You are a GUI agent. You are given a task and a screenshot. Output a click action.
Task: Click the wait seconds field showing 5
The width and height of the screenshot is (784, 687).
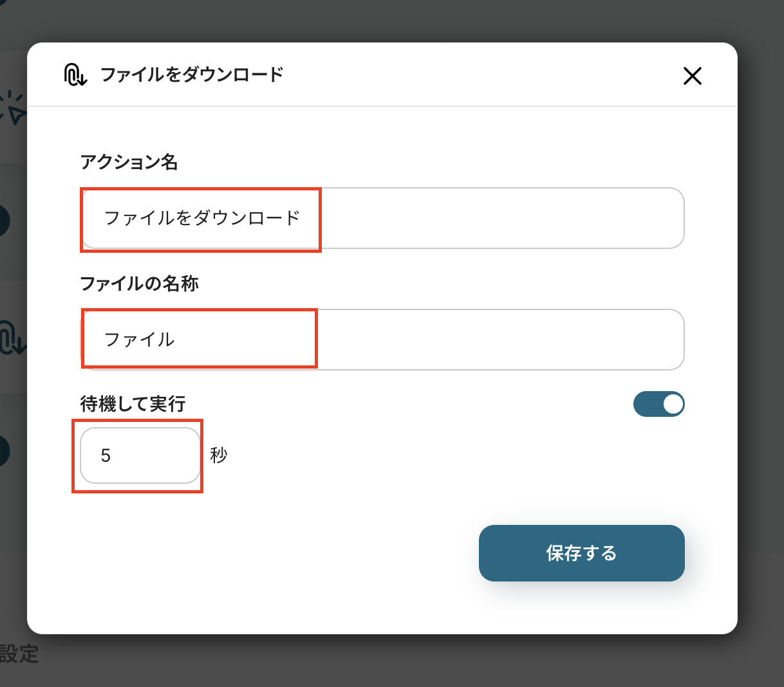click(x=140, y=455)
